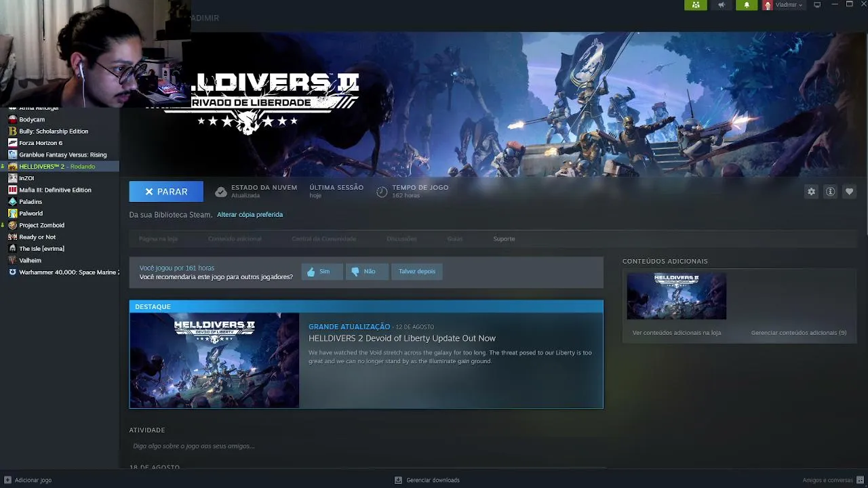Open the Central da Comunidade tab
The image size is (868, 488).
(323, 239)
